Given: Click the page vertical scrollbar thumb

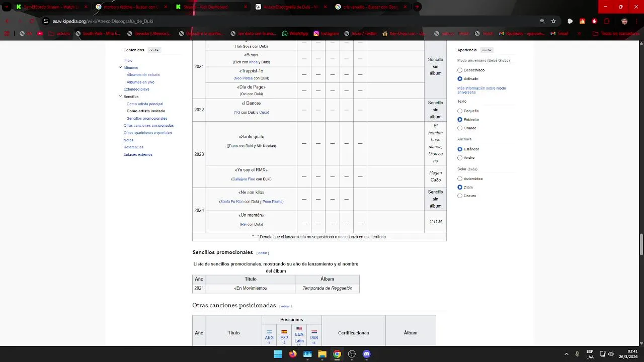Looking at the screenshot, I should click(641, 245).
